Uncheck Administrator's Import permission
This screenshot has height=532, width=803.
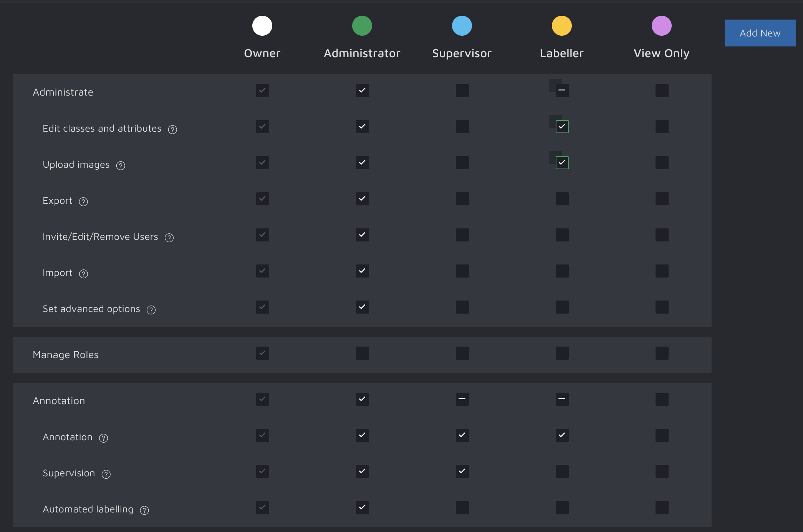tap(362, 271)
